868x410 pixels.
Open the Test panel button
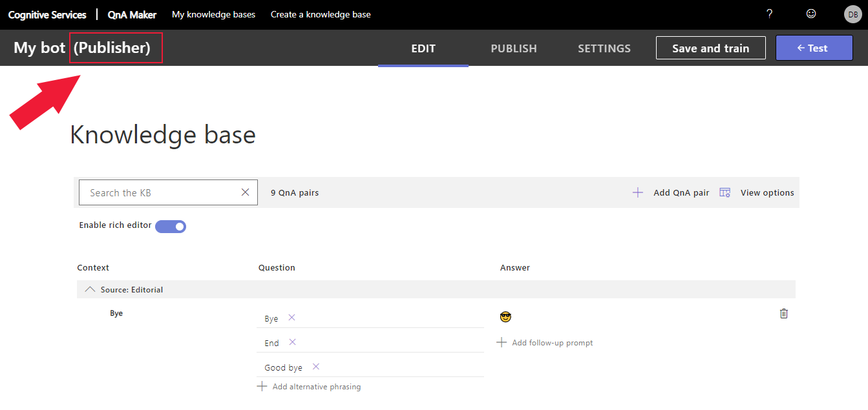click(814, 48)
